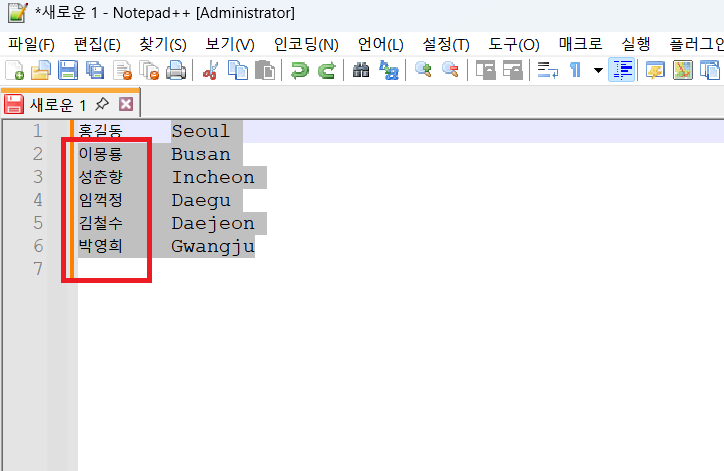
Task: Toggle the indent guide button
Action: point(621,70)
